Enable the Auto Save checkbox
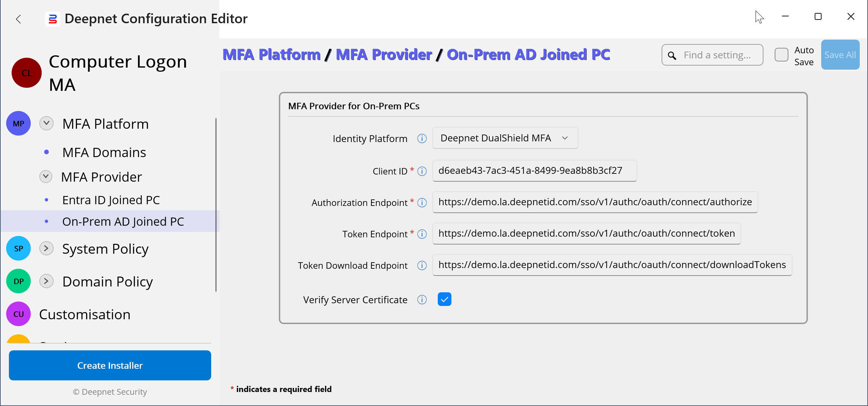 782,55
